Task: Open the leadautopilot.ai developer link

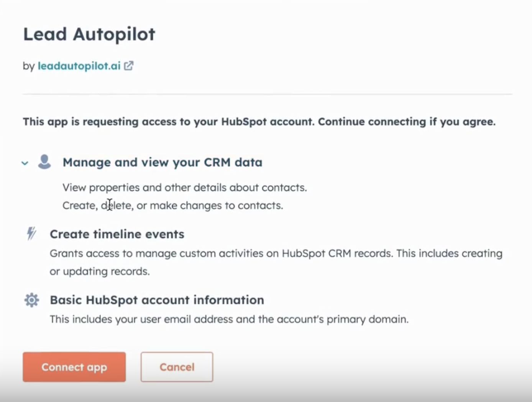Action: tap(79, 66)
